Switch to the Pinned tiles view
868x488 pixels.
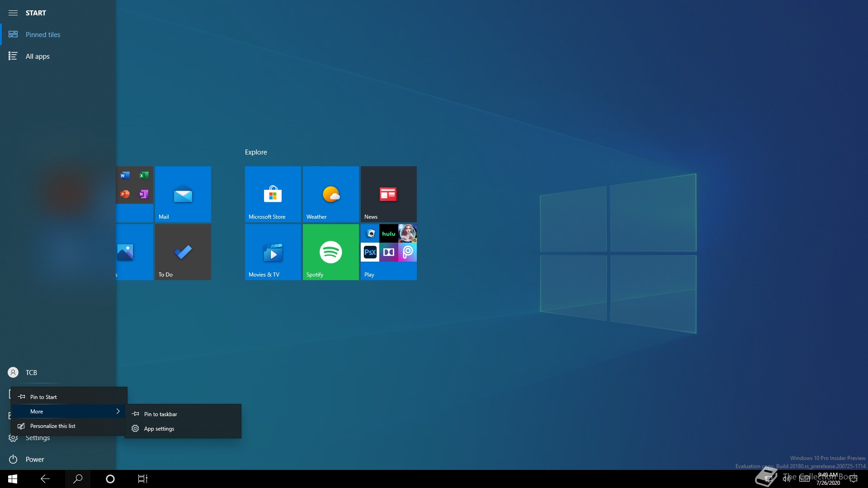click(58, 34)
